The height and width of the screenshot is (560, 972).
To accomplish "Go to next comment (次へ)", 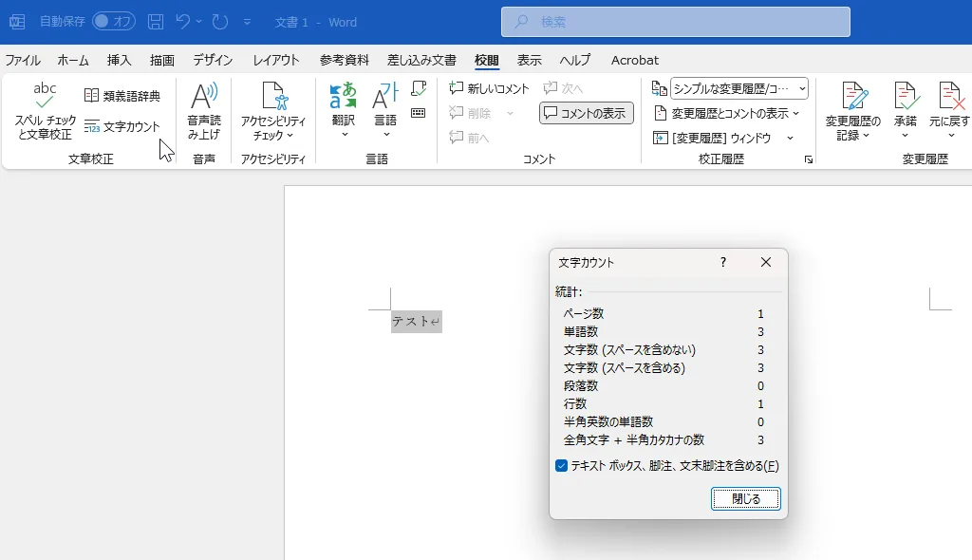I will [563, 88].
